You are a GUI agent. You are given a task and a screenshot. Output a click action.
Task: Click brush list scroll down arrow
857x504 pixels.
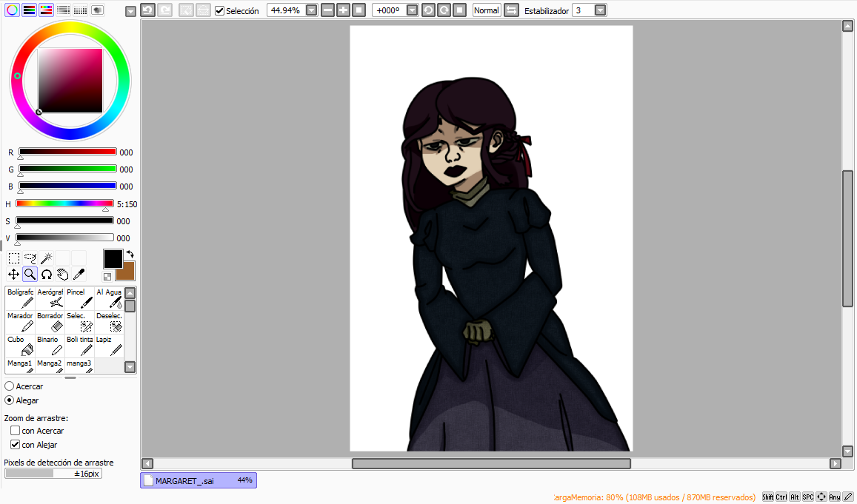point(130,367)
